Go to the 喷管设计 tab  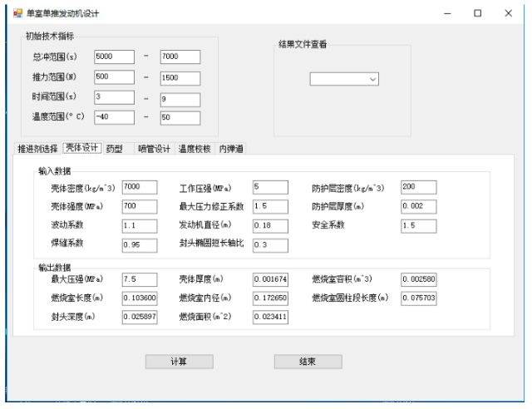[x=154, y=150]
